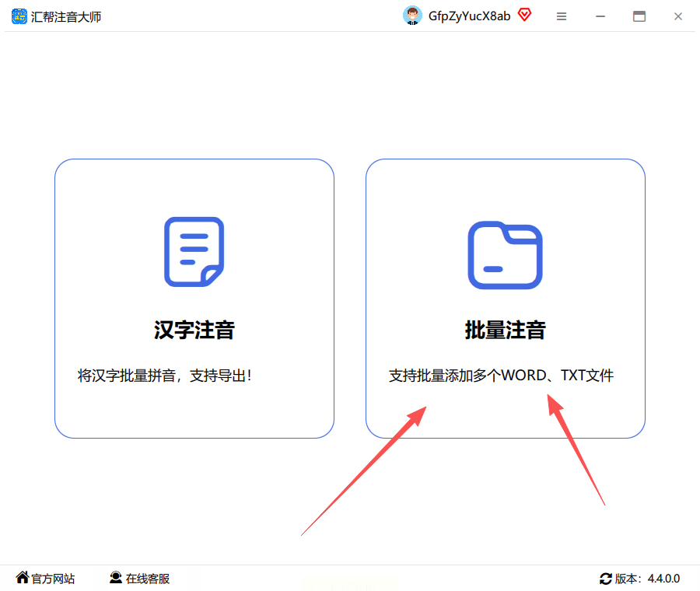Screen dimensions: 700x591
Task: Click description 将汉字批量拼音，支持导出!
Action: pos(165,376)
